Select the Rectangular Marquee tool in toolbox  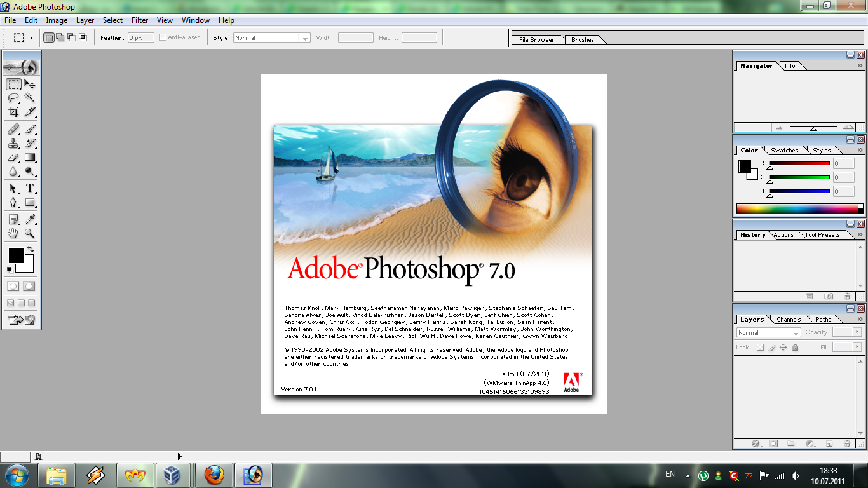13,84
